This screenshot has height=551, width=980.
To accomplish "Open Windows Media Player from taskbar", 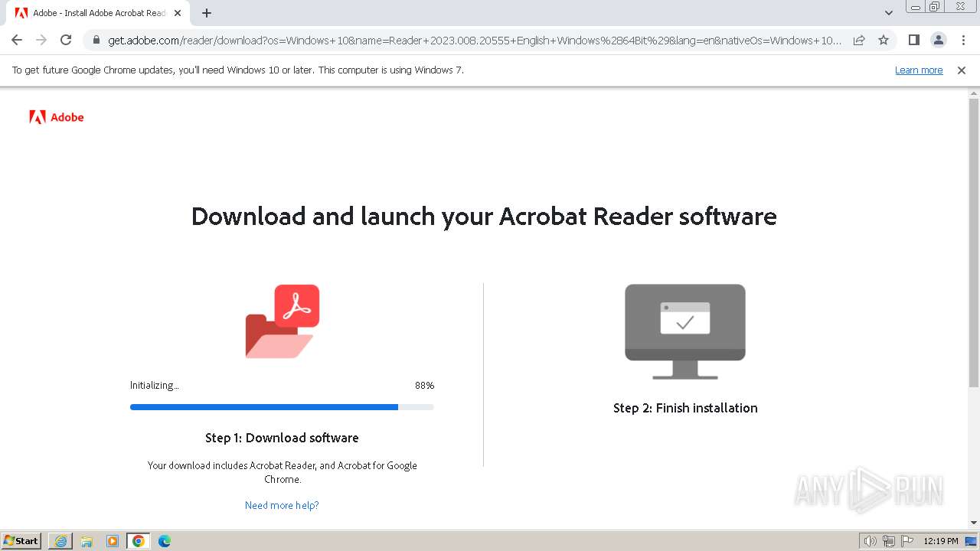I will click(113, 541).
